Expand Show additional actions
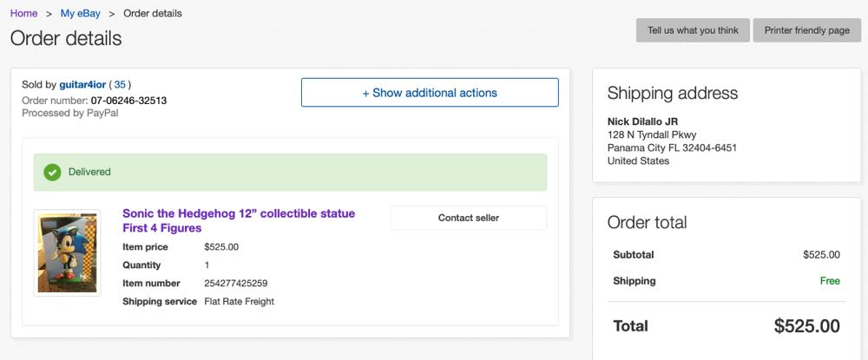The width and height of the screenshot is (868, 360). [x=430, y=93]
